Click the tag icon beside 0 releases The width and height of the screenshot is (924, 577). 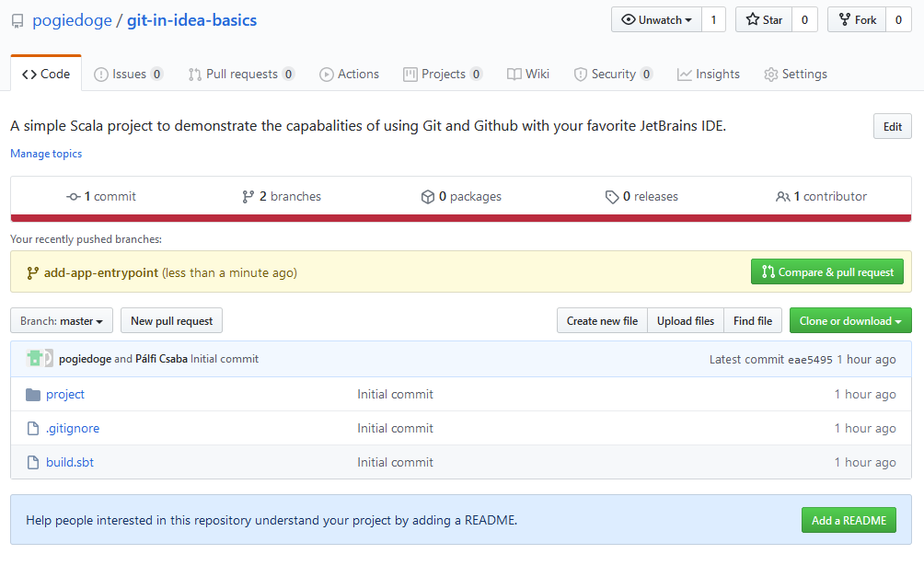(x=612, y=197)
